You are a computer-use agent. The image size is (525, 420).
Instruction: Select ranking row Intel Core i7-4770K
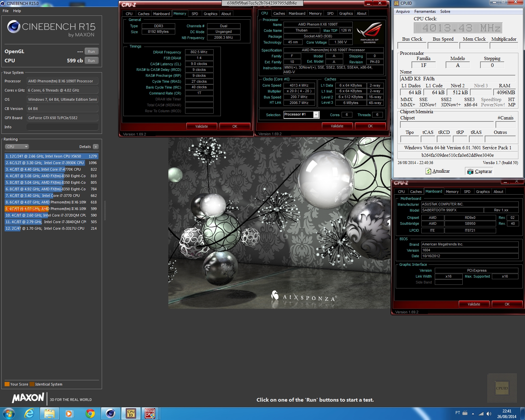[52, 169]
